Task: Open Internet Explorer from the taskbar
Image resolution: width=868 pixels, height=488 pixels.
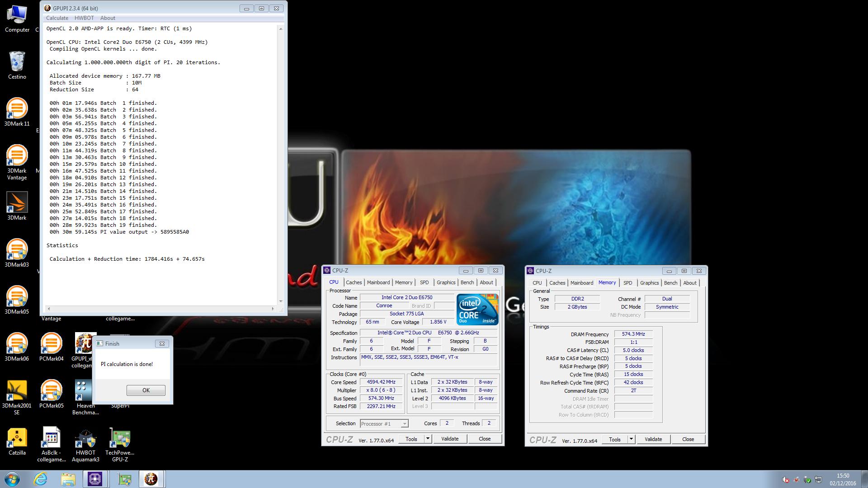Action: 40,479
